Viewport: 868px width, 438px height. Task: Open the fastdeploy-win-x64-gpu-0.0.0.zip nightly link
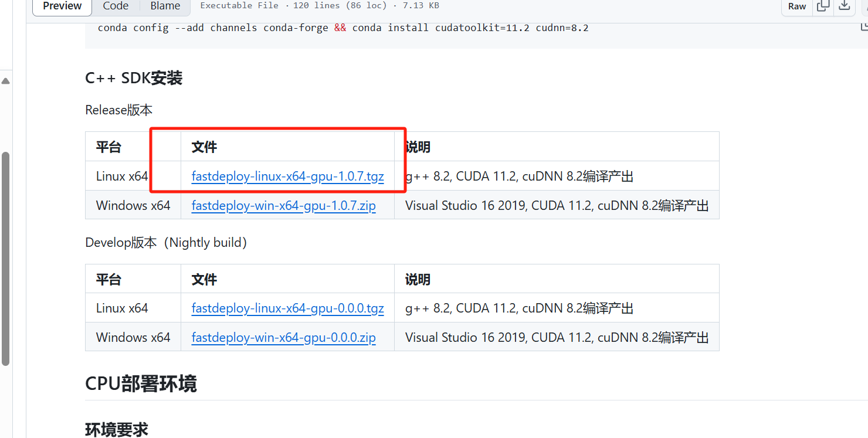pos(283,337)
